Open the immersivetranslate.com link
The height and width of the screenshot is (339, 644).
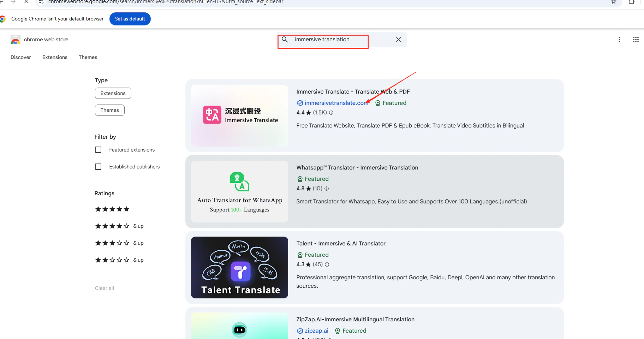pyautogui.click(x=336, y=103)
